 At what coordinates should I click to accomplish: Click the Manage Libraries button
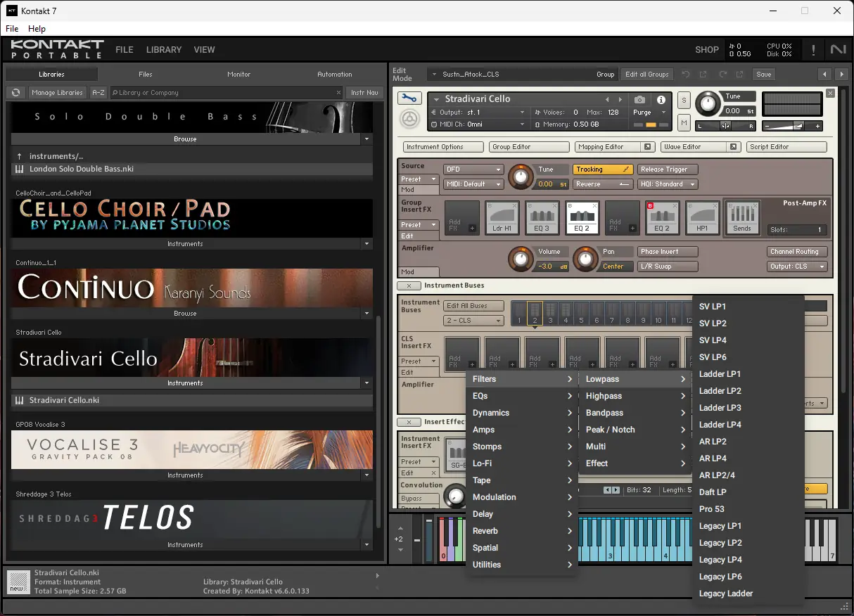[58, 92]
